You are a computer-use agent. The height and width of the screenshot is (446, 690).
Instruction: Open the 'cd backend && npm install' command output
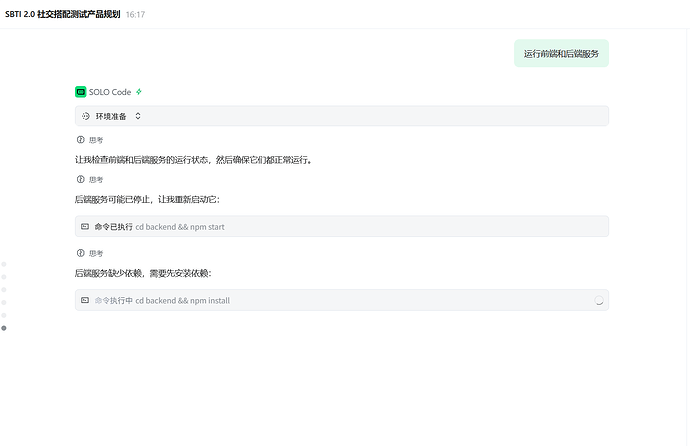[341, 300]
